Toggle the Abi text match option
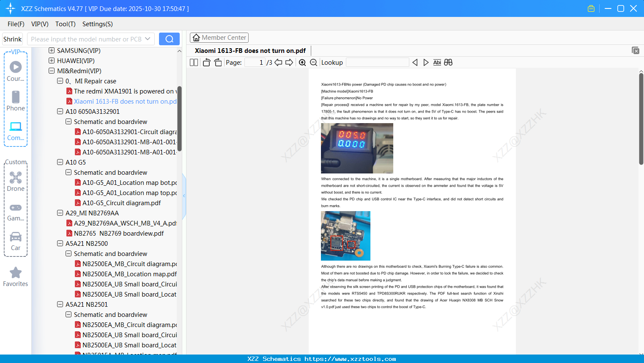Viewport: 644px width, 363px height. 437,63
